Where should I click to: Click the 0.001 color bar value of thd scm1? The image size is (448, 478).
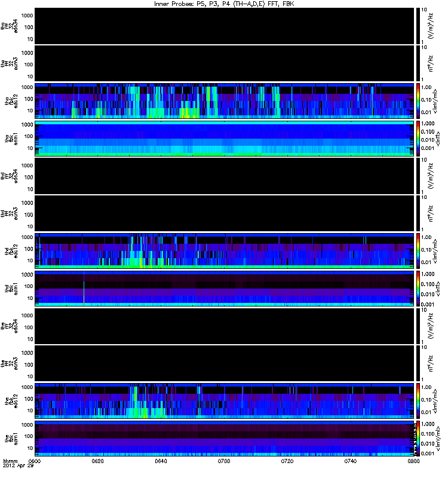(x=428, y=304)
